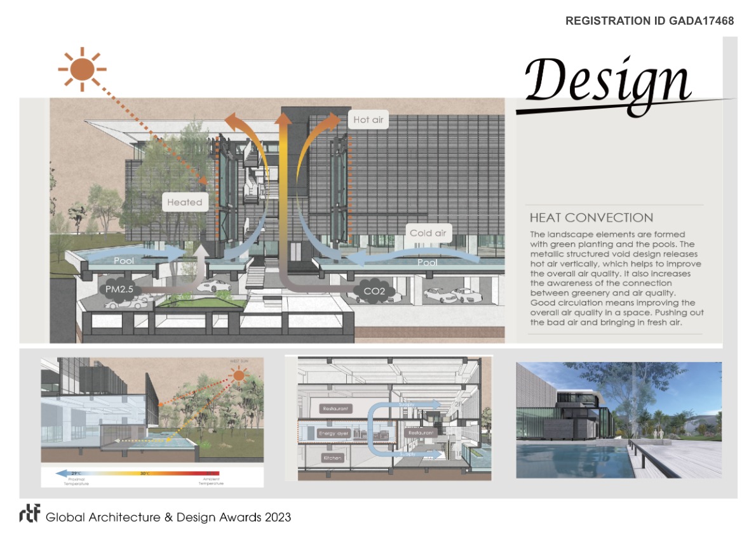This screenshot has width=756, height=534.
Task: Select the Energy layer label
Action: click(334, 433)
